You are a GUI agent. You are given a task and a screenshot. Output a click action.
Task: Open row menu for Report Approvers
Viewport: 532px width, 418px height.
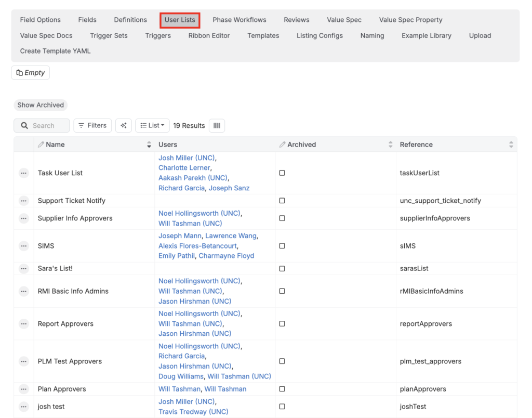pos(24,324)
